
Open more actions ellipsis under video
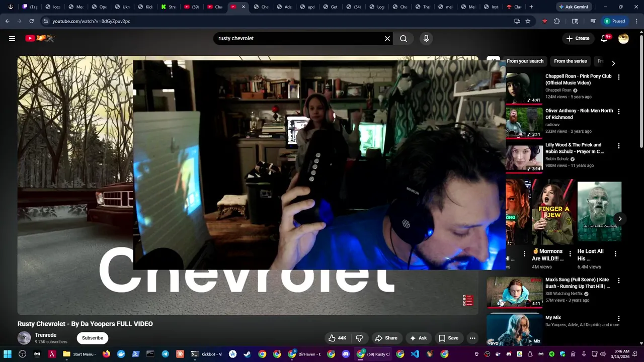click(472, 338)
